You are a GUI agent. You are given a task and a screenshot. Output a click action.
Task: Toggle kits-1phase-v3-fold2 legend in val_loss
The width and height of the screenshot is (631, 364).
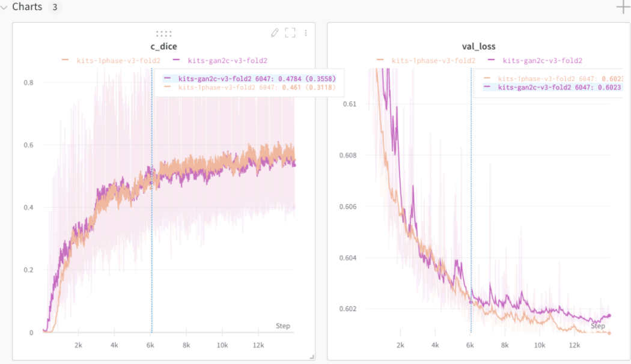(x=433, y=60)
